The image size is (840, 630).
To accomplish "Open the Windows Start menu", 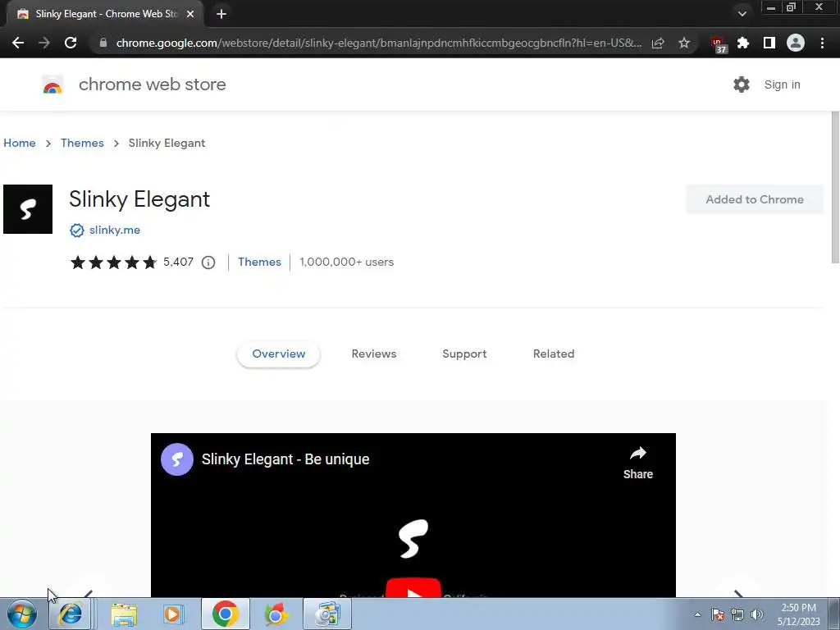I will click(x=22, y=614).
